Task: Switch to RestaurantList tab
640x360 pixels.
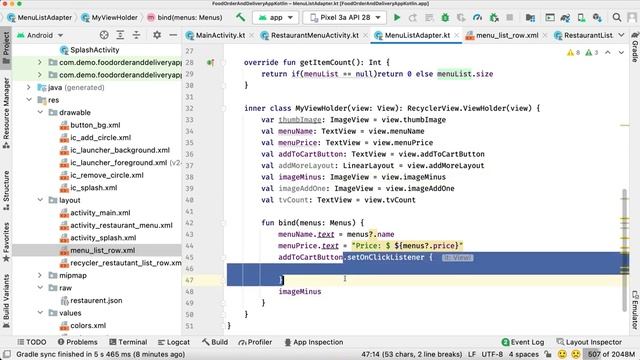Action: click(x=583, y=35)
